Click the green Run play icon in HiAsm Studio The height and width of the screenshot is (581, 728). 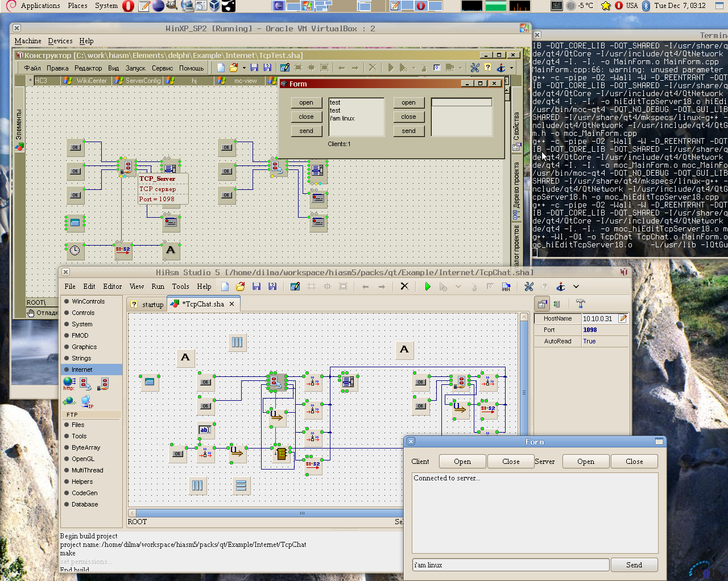[x=428, y=287]
